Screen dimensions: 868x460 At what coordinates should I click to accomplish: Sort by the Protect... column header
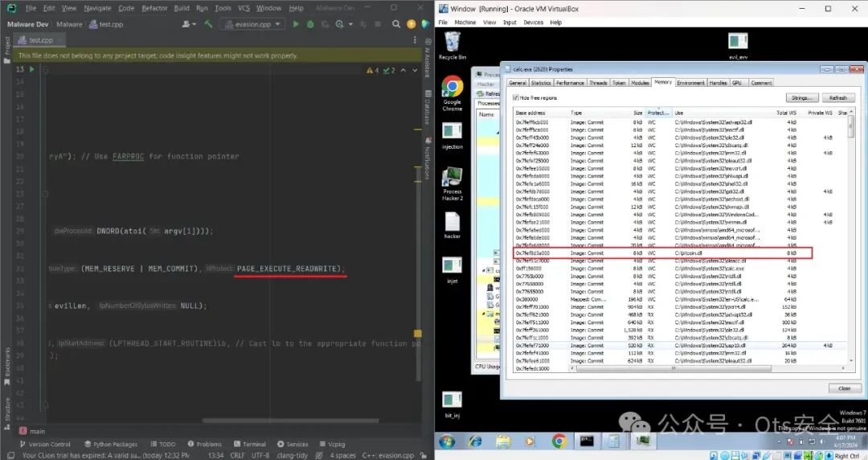pyautogui.click(x=658, y=113)
